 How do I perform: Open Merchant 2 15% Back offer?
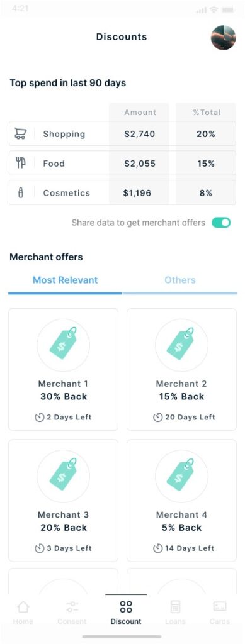pyautogui.click(x=181, y=369)
